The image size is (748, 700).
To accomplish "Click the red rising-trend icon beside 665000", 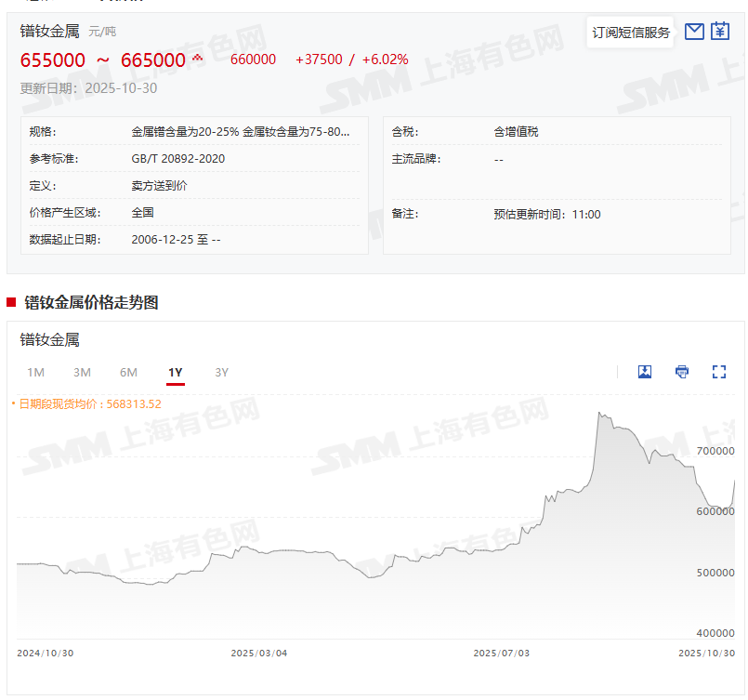I will pyautogui.click(x=197, y=59).
